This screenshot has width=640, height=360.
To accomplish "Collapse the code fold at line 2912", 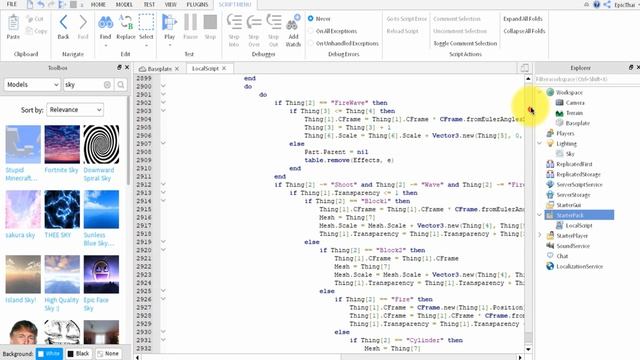I will click(163, 184).
